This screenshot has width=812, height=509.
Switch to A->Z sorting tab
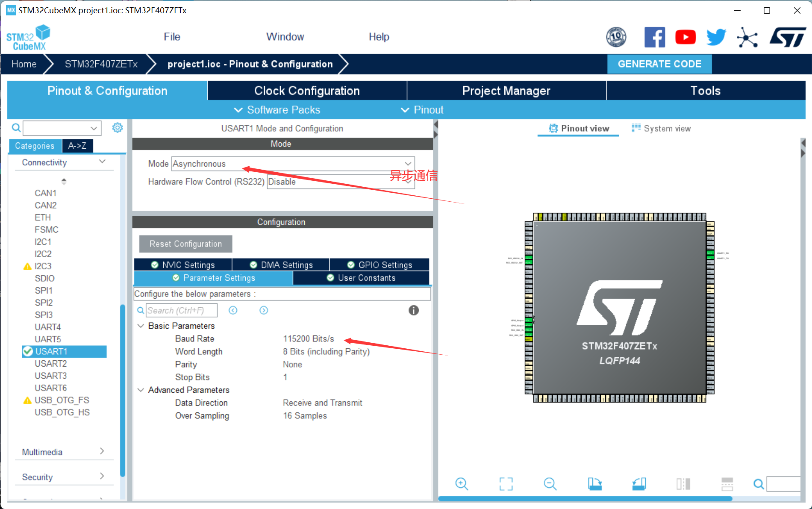(77, 146)
